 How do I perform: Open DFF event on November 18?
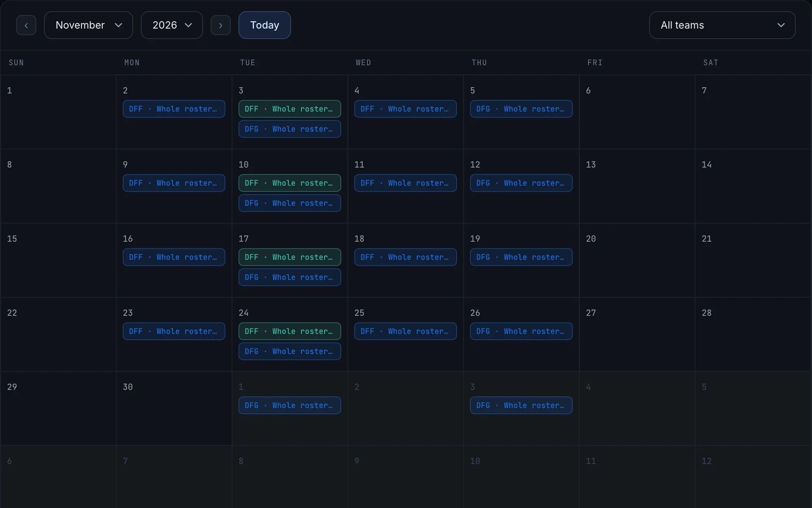click(x=406, y=257)
